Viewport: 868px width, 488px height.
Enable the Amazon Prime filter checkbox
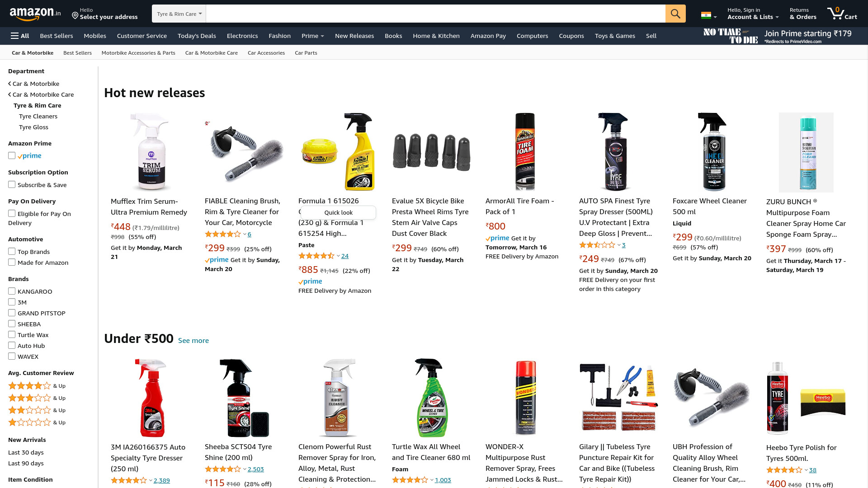12,155
